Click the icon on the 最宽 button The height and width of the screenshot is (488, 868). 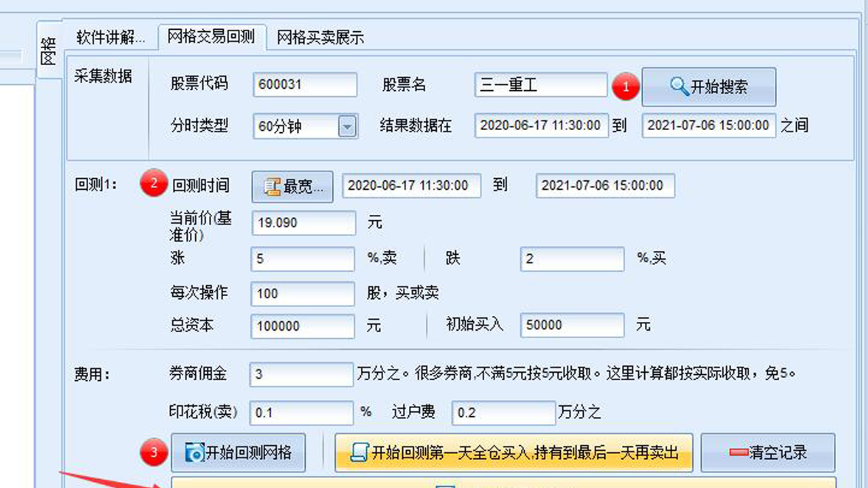pyautogui.click(x=273, y=187)
